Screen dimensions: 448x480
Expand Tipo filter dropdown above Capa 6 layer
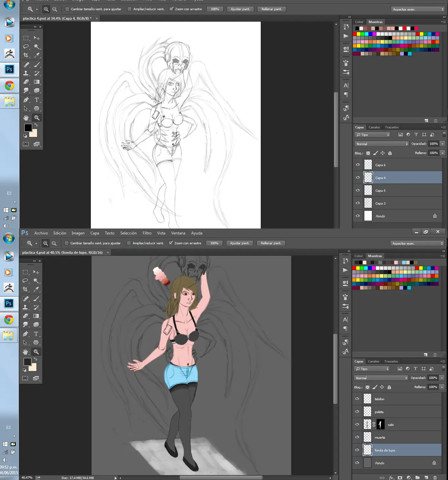click(x=373, y=135)
